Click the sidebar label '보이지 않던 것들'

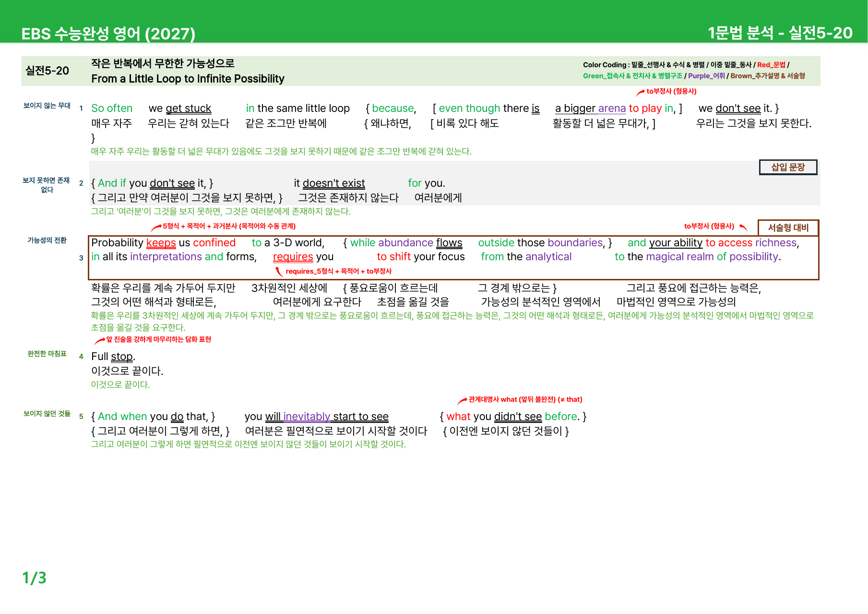click(x=47, y=414)
